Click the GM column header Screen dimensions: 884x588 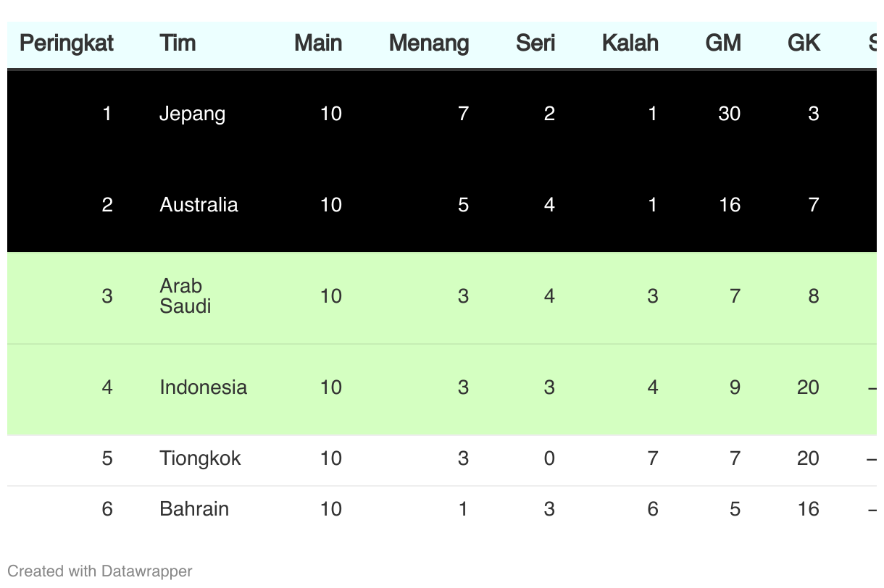pos(722,43)
